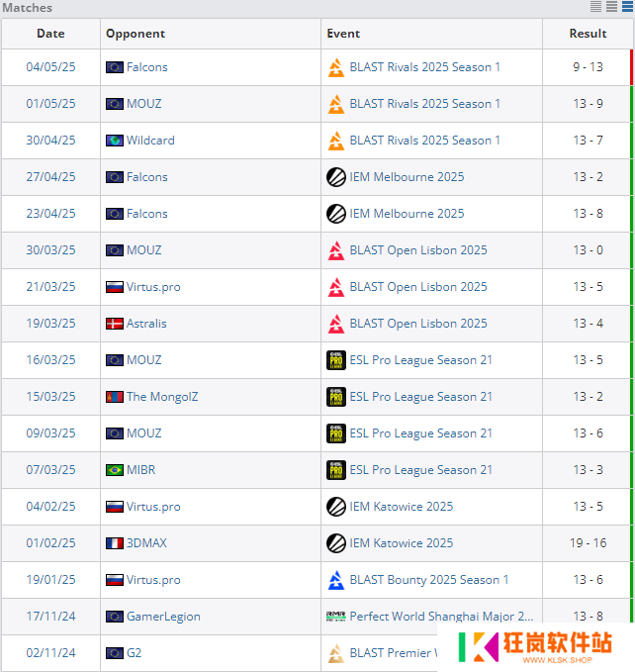Click the globe flag icon beside Wildcard
Viewport: 635px width, 672px height.
coord(115,141)
